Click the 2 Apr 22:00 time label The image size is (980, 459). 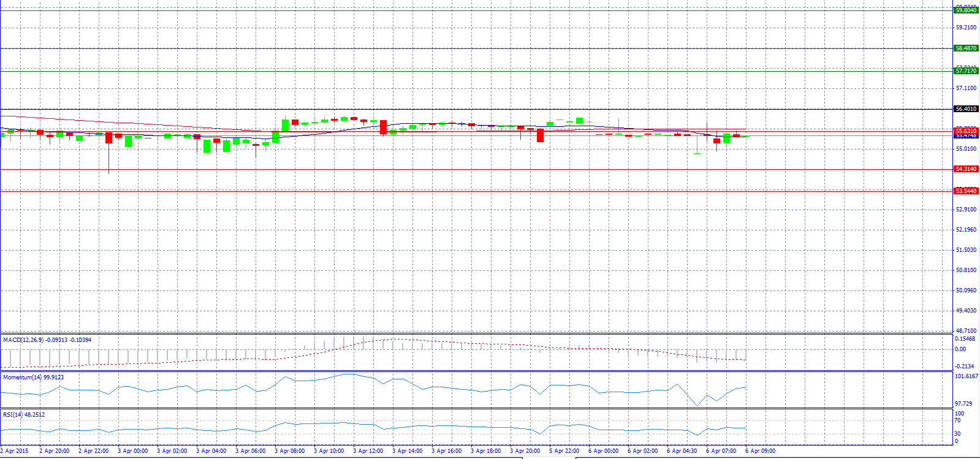[94, 451]
